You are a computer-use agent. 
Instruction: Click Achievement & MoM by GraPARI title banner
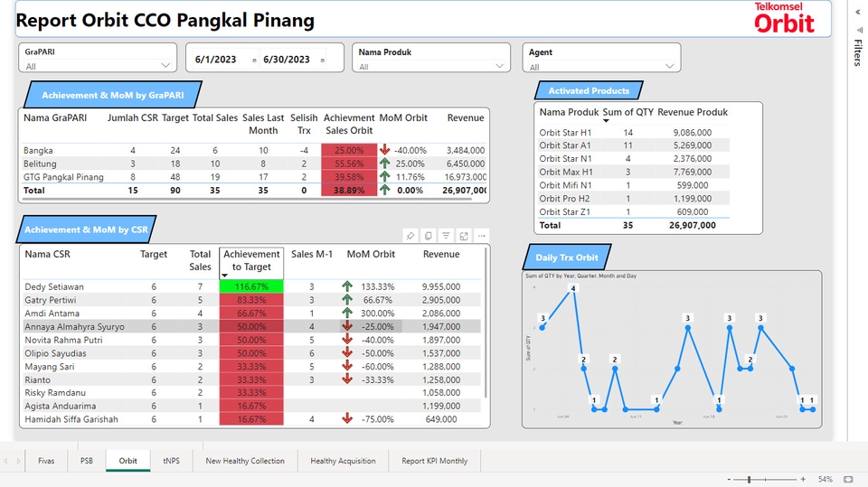pyautogui.click(x=113, y=95)
